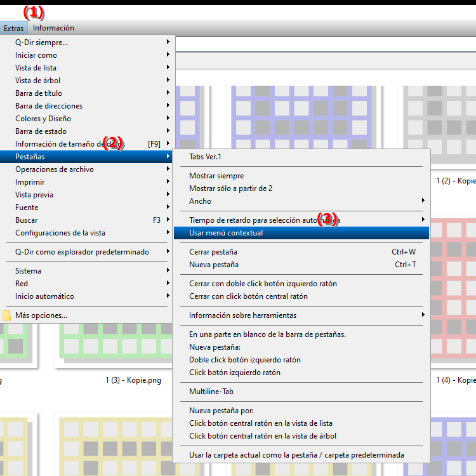
Task: Open Vista de árbol submenu
Action: click(x=87, y=81)
